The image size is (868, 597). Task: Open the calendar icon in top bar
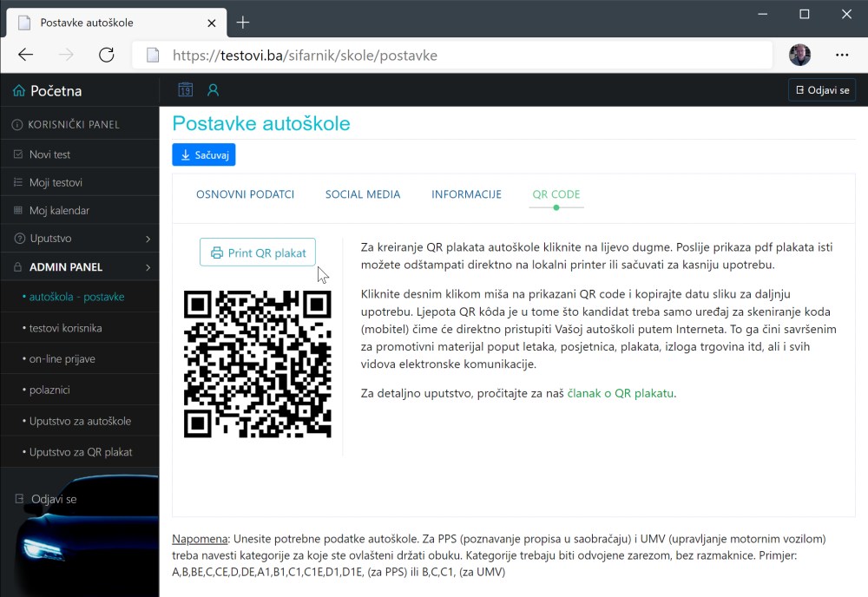(186, 89)
